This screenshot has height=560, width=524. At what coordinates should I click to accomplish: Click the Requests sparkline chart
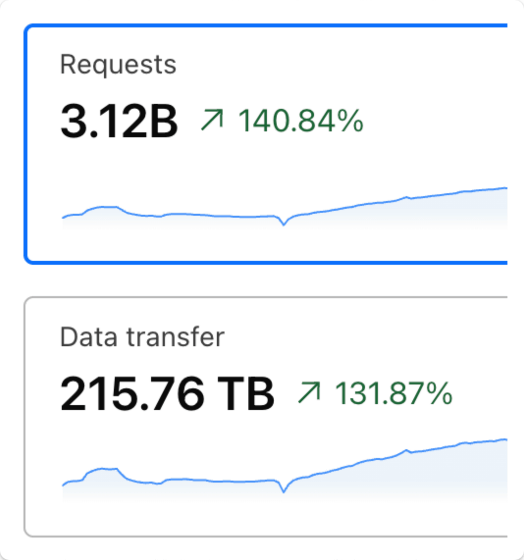coord(285,208)
